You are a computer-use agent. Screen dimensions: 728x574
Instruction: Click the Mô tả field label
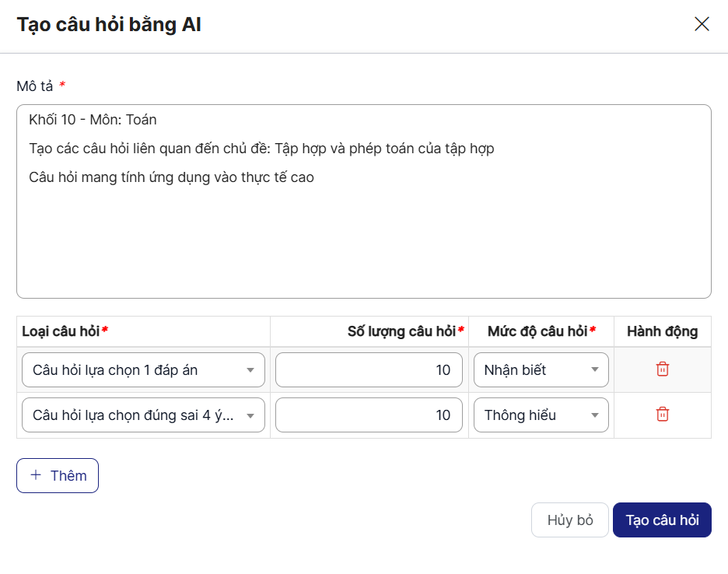35,86
